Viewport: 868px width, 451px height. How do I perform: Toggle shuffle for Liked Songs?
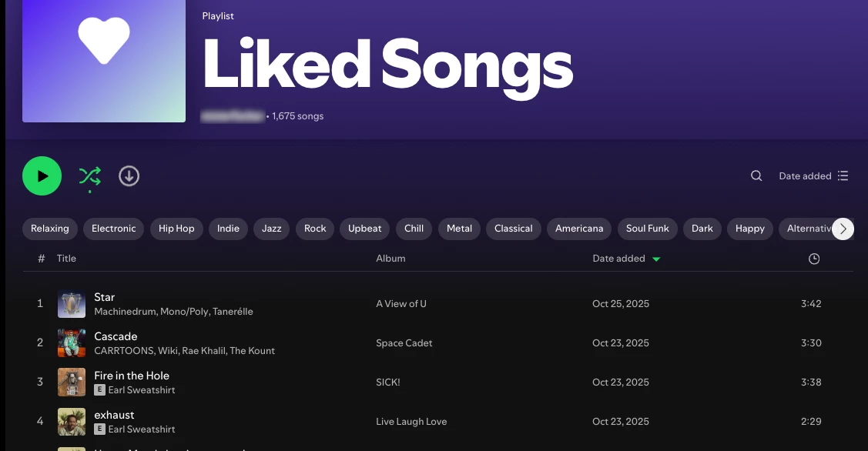tap(89, 176)
